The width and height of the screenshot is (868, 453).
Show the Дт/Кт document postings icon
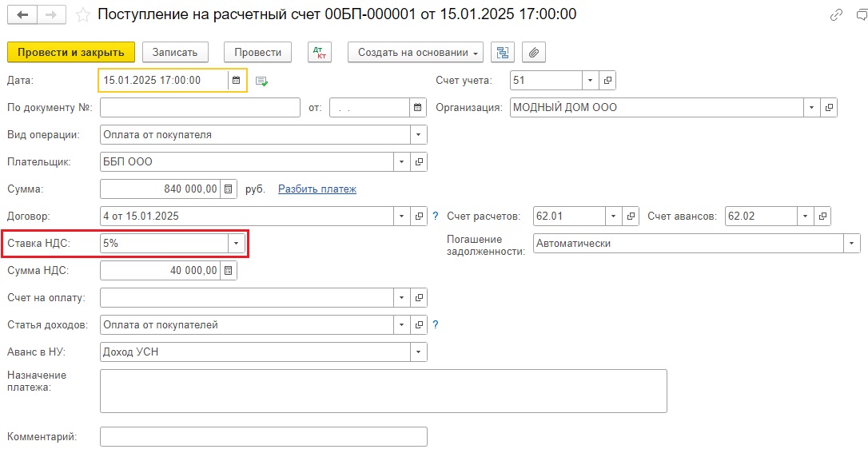pyautogui.click(x=320, y=53)
